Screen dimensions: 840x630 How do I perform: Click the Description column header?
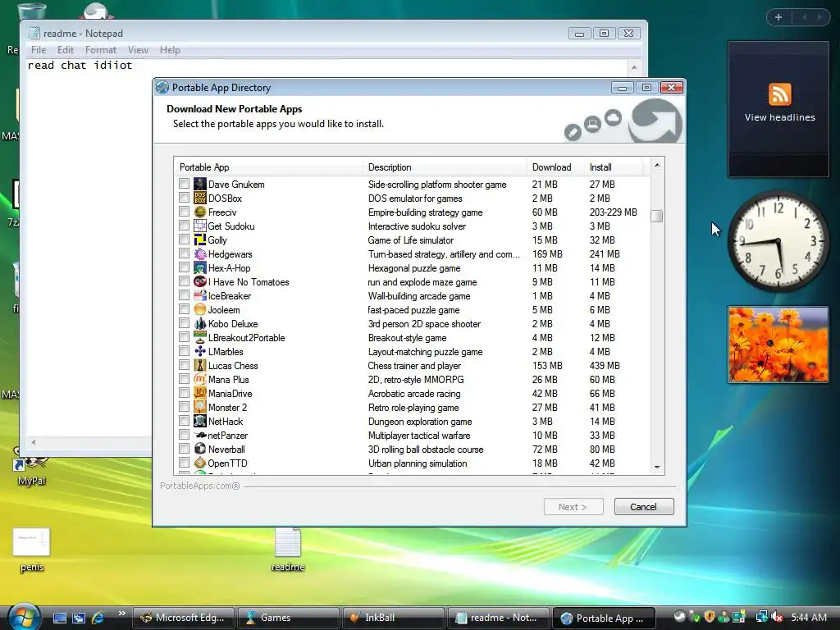445,167
